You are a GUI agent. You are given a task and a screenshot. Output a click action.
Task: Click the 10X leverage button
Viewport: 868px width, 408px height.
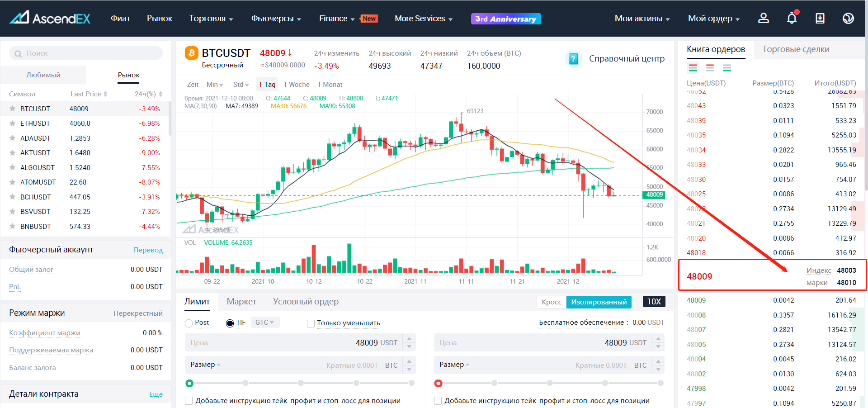click(x=654, y=302)
